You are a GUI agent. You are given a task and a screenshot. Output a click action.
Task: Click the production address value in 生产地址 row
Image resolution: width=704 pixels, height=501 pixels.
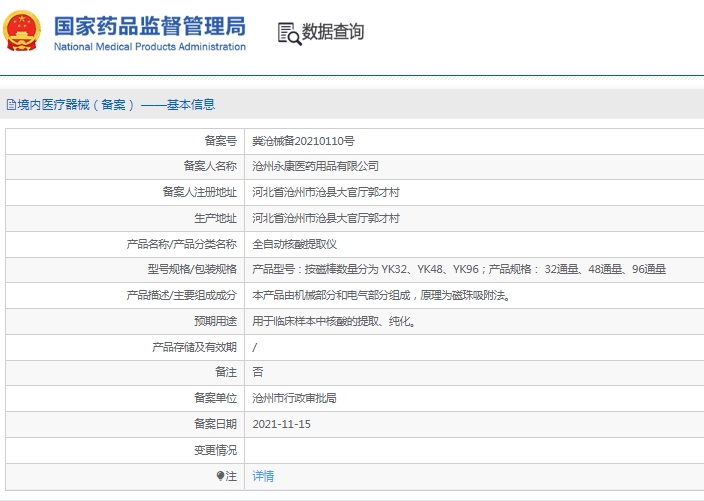pyautogui.click(x=326, y=219)
